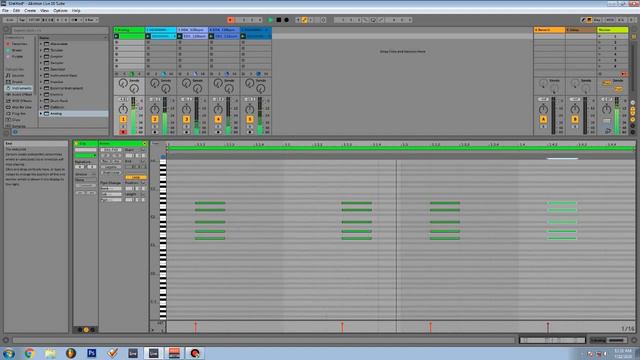This screenshot has height=360, width=640.
Task: Click track 1 pan knob in mixer
Action: pyautogui.click(x=123, y=109)
